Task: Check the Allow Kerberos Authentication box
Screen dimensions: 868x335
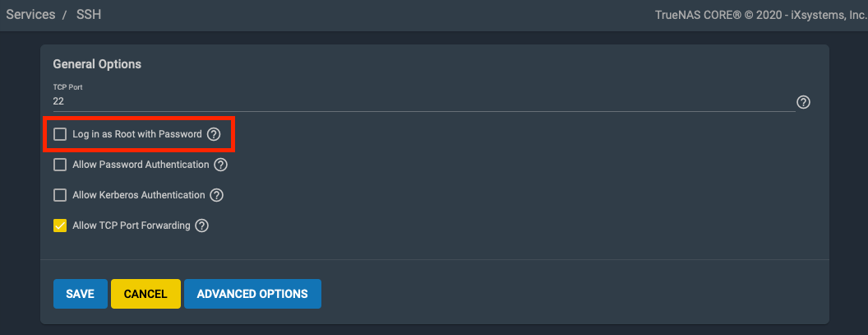Action: tap(60, 195)
